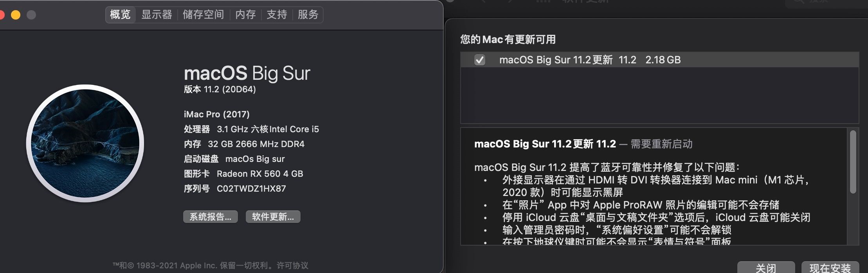Select the 储存空间 tab
868x273 pixels.
pos(203,15)
